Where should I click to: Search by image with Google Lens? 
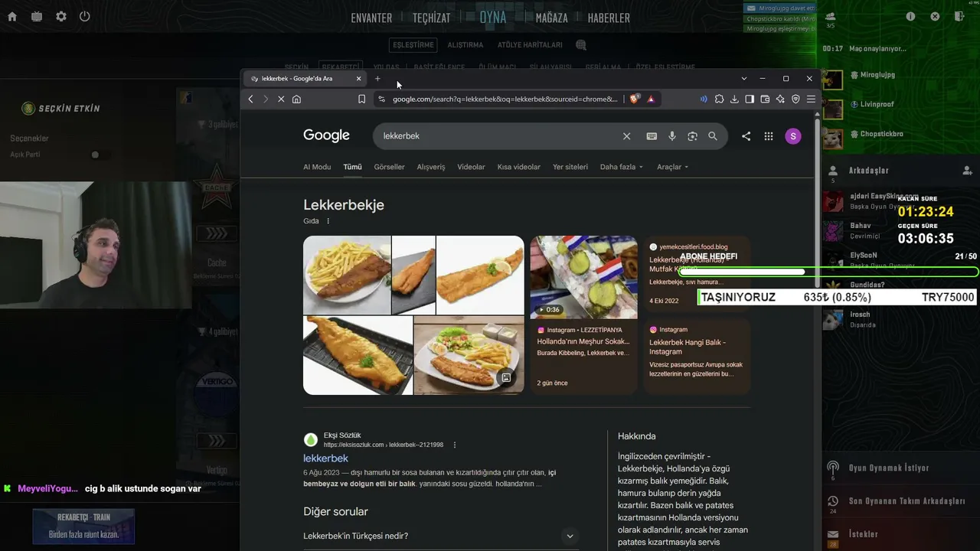pos(692,136)
